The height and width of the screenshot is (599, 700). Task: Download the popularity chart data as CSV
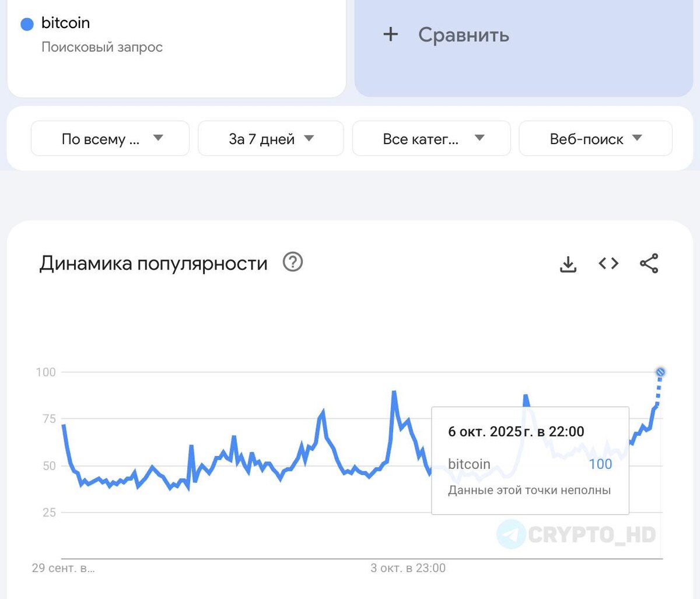click(x=568, y=264)
